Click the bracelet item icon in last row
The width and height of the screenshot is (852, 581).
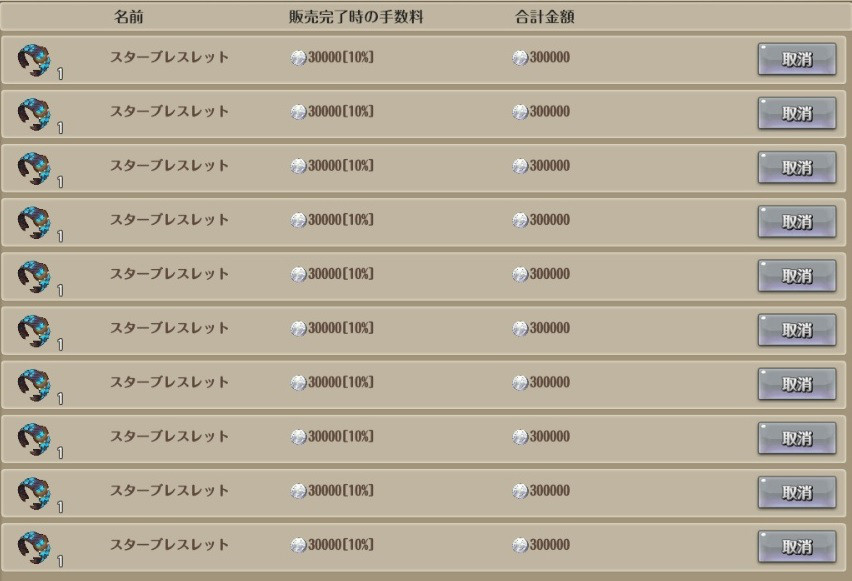click(34, 548)
